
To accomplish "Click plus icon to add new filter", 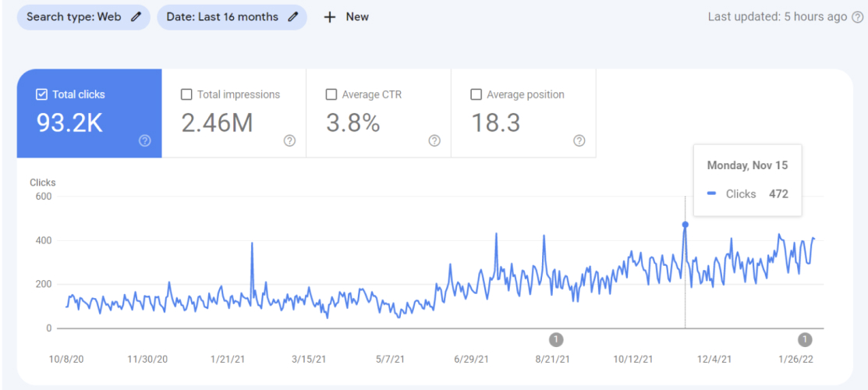I will click(330, 17).
